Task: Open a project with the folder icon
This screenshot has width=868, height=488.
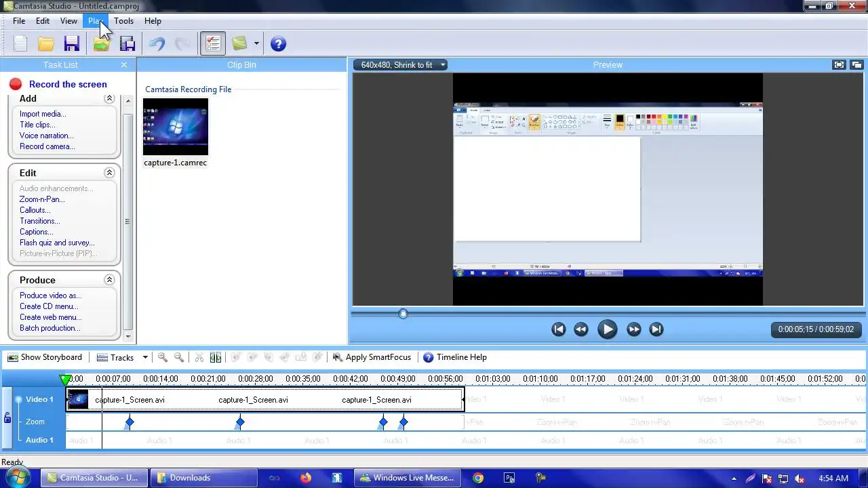Action: coord(46,44)
